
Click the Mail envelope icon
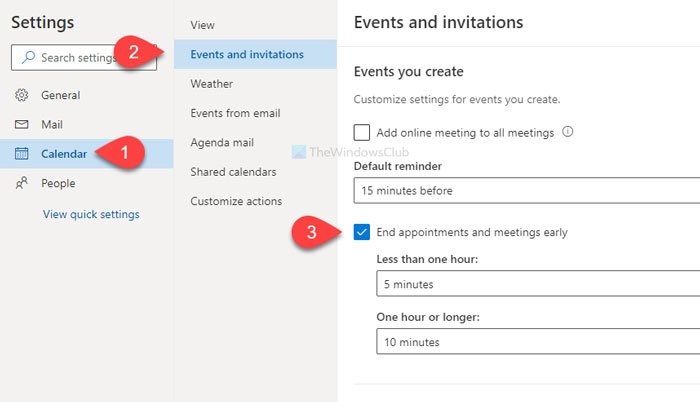tap(22, 124)
